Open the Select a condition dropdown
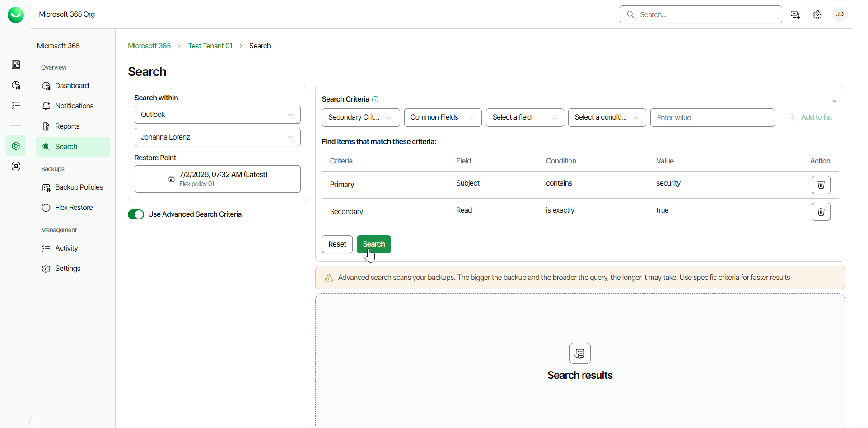This screenshot has height=428, width=868. point(607,117)
